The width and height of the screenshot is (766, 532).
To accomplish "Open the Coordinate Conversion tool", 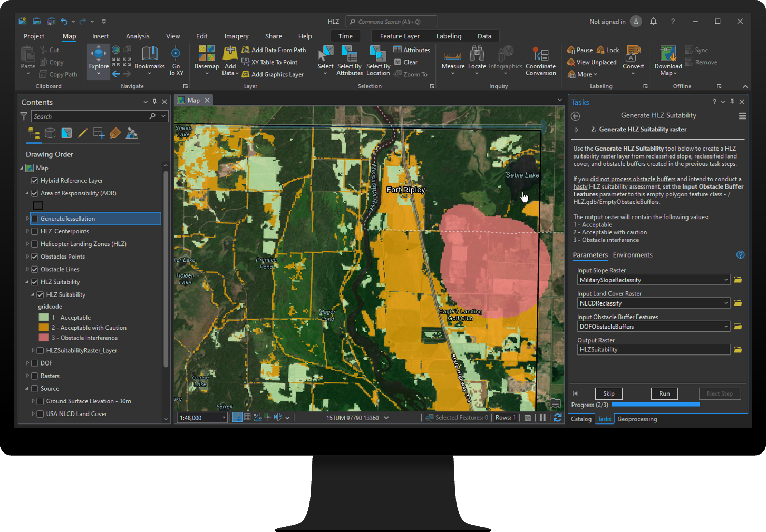I will 540,61.
